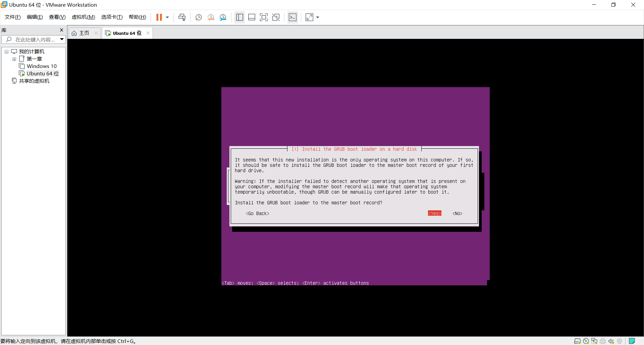
Task: Take a snapshot of this virtual machine
Action: [x=198, y=17]
